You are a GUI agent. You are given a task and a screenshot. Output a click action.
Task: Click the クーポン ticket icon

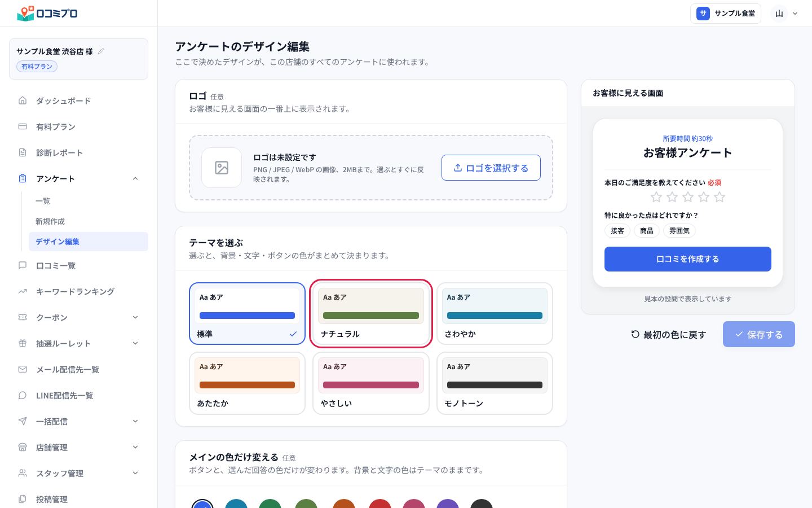click(x=23, y=317)
